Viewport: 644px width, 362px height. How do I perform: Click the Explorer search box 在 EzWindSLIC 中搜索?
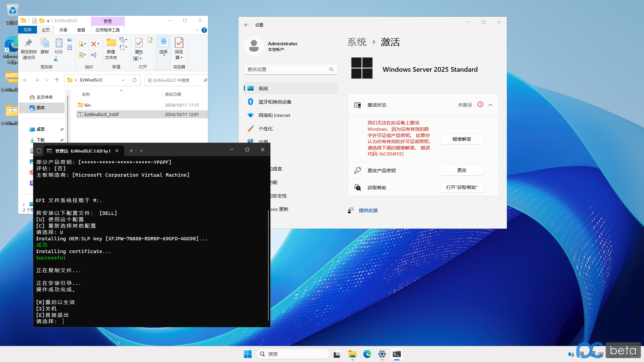pos(176,80)
